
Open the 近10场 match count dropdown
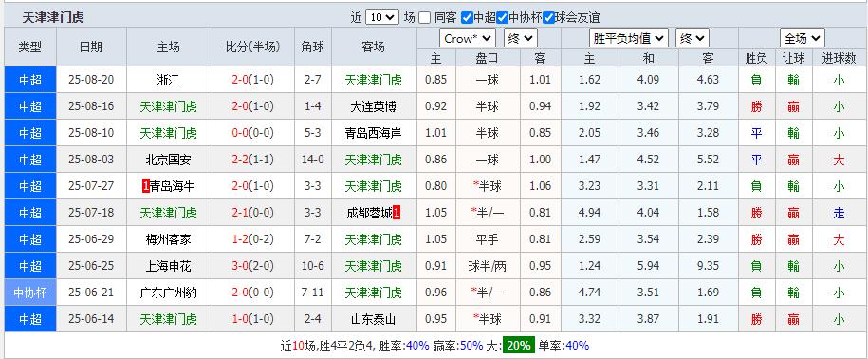click(382, 18)
